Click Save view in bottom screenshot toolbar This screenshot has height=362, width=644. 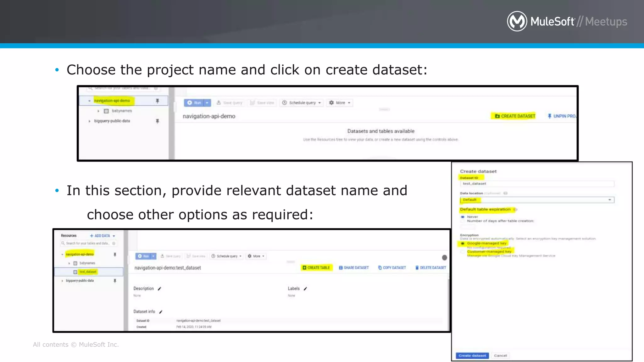[x=196, y=256]
